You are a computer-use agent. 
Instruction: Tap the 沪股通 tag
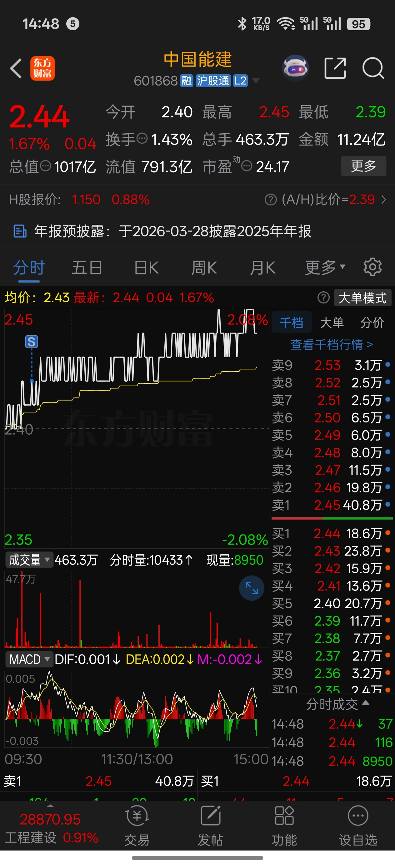(213, 81)
